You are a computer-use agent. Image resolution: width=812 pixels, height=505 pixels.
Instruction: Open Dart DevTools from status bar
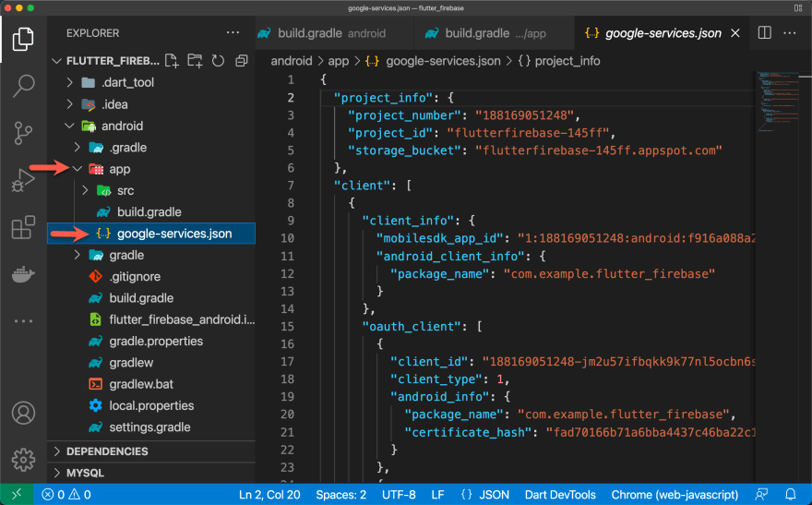click(x=560, y=495)
